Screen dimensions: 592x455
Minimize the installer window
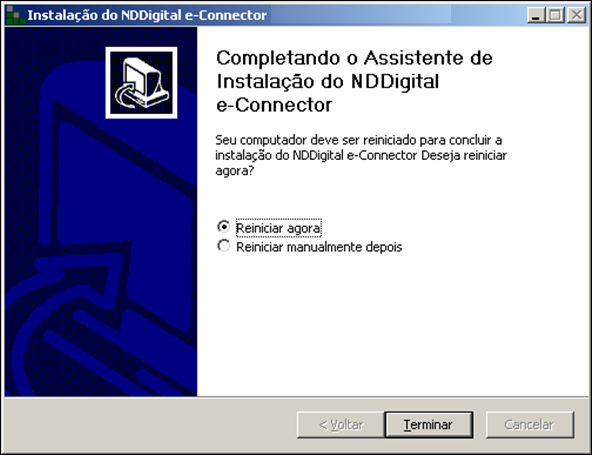(536, 15)
